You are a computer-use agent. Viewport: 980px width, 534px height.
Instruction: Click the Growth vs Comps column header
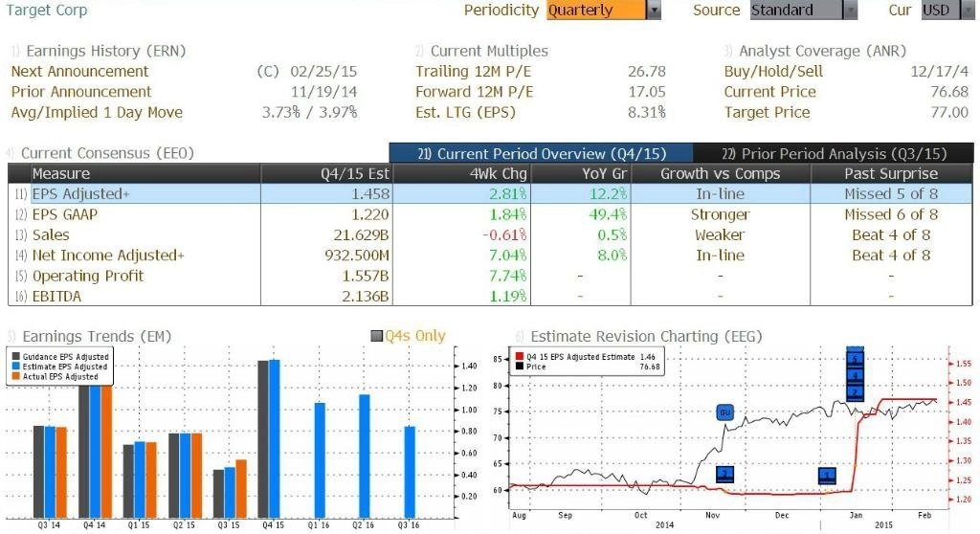720,173
